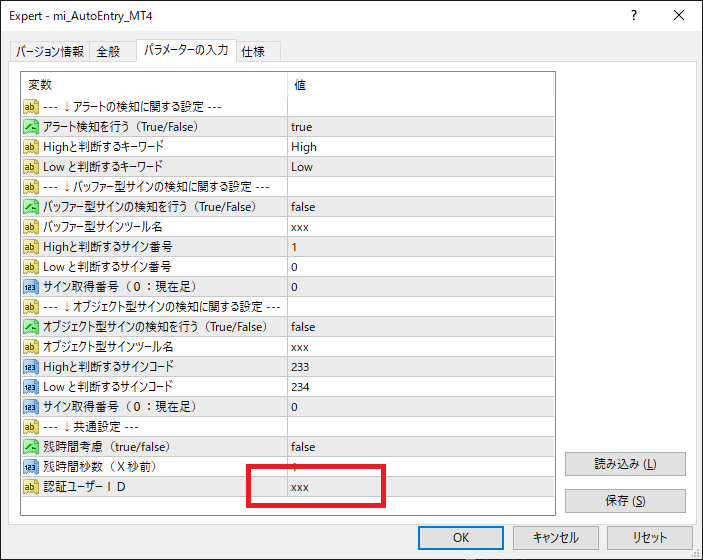
Task: Open the バッファー型サインの検知 value dropdown
Action: [x=420, y=207]
